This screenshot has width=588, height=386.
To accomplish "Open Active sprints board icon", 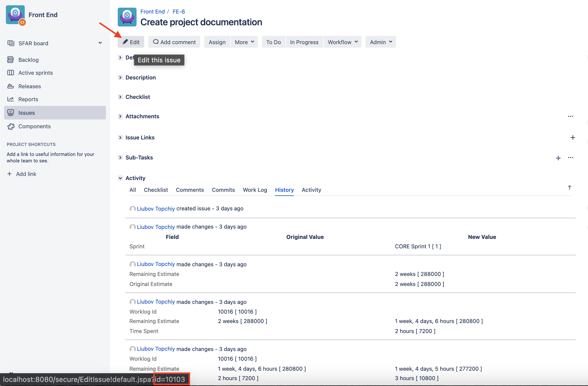I will tap(11, 73).
